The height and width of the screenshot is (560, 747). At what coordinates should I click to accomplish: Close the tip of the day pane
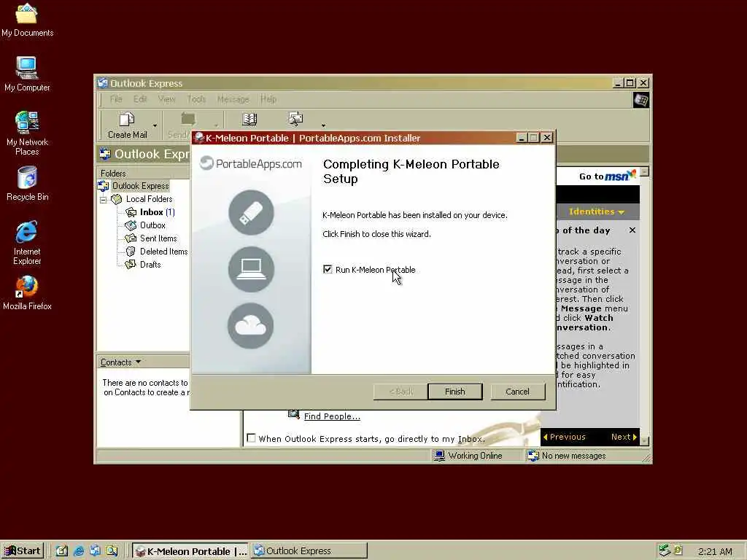point(632,230)
